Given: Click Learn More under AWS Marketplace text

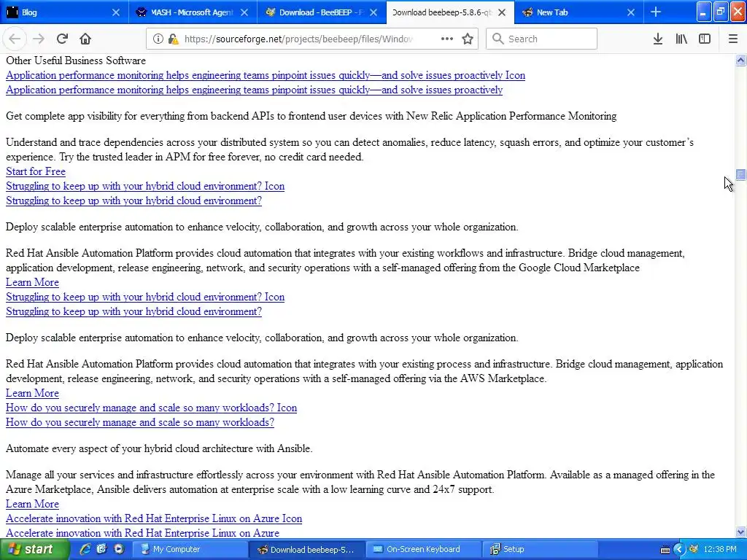Looking at the screenshot, I should pos(32,393).
